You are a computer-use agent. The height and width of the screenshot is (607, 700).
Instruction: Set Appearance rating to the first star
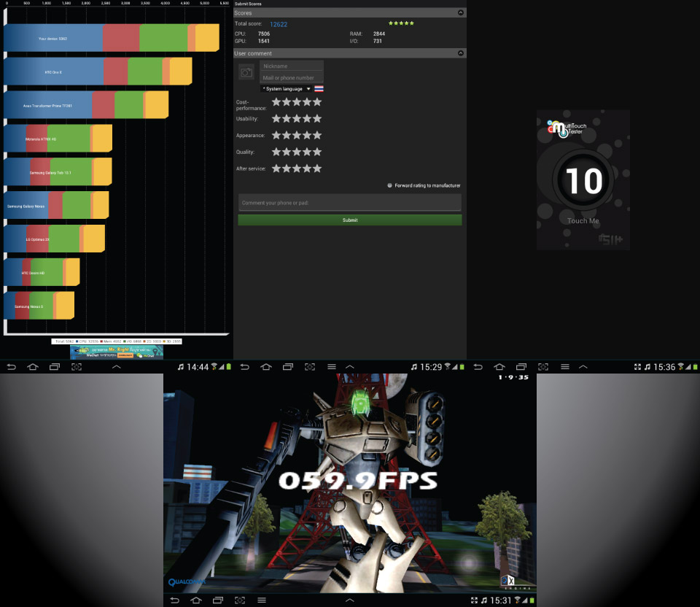tap(276, 135)
